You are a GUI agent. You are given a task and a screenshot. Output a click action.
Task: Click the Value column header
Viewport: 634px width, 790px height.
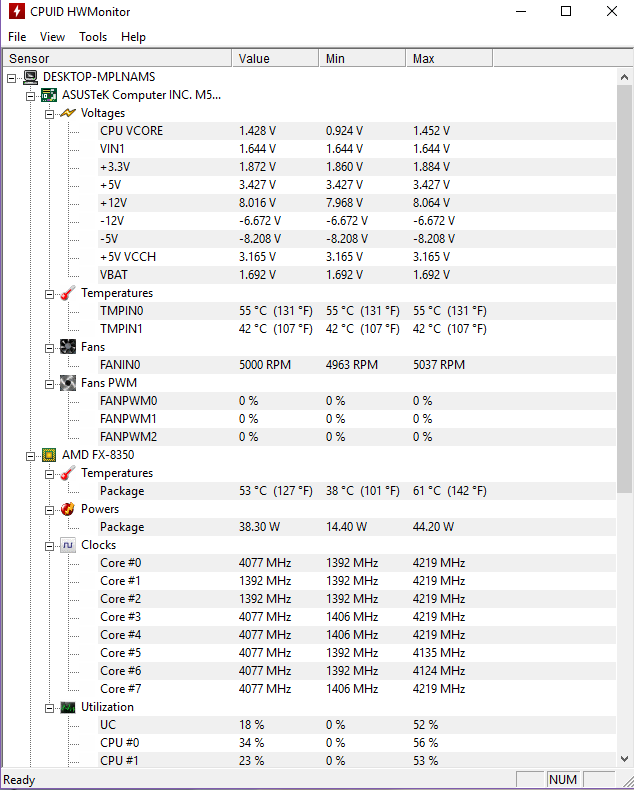pos(275,58)
